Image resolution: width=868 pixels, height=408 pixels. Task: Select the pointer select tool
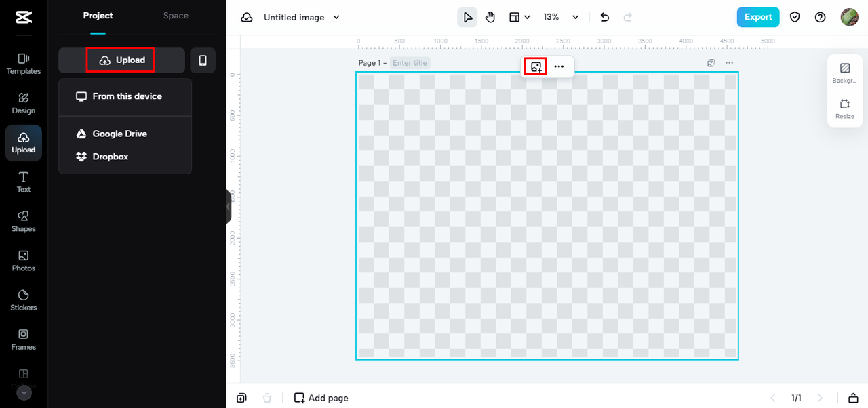pyautogui.click(x=467, y=17)
